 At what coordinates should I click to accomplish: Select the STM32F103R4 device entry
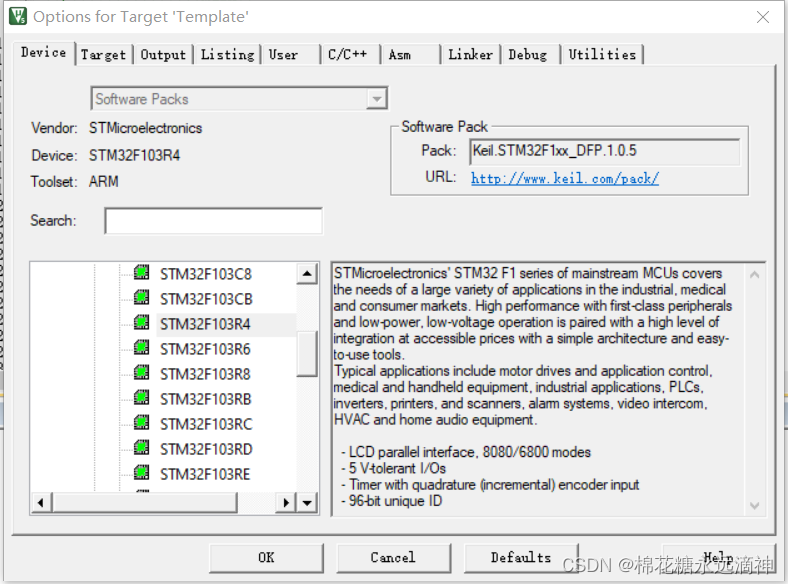tap(205, 325)
